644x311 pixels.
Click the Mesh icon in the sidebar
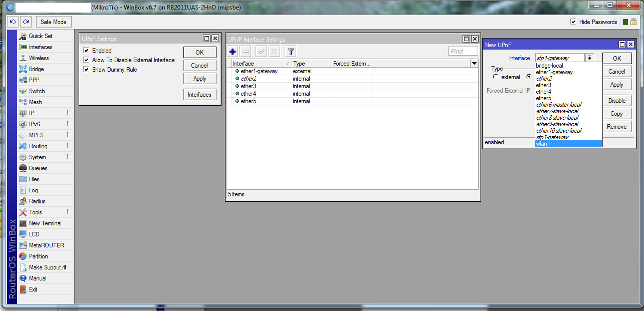coord(23,102)
